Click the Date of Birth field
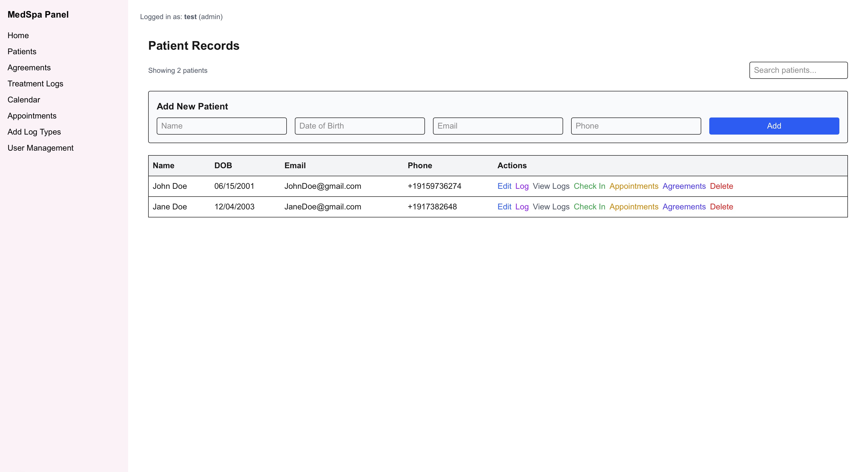 point(359,126)
